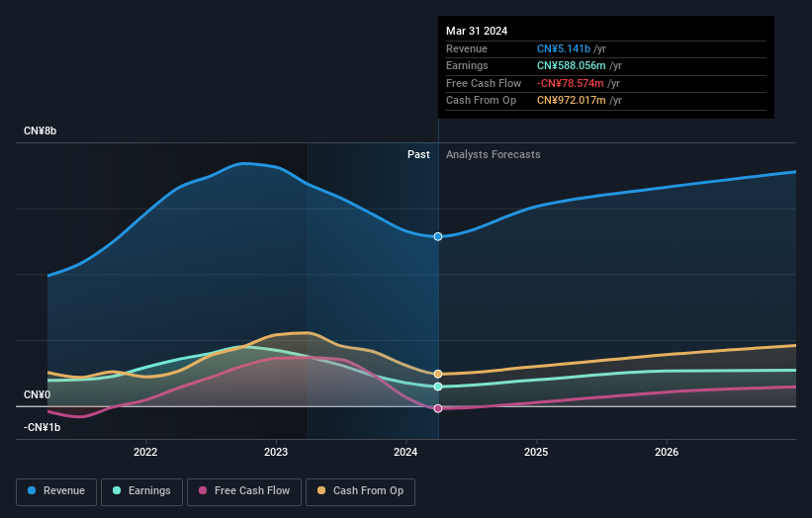Click the CN¥5.141b revenue value
The width and height of the screenshot is (812, 518).
pos(564,48)
